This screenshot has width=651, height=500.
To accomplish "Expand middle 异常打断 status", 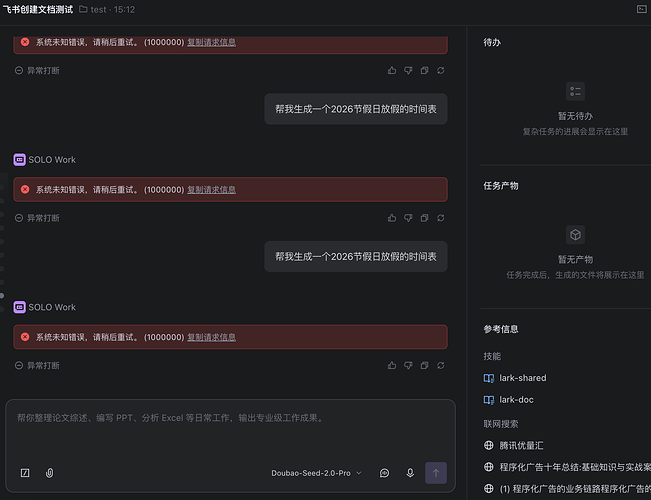I will (x=37, y=218).
